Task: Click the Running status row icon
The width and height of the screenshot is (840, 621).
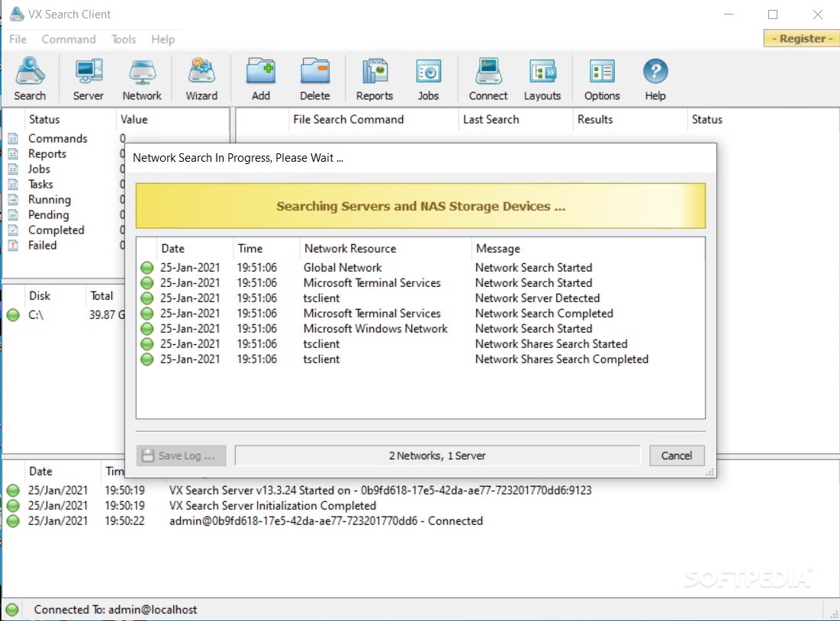Action: click(14, 200)
